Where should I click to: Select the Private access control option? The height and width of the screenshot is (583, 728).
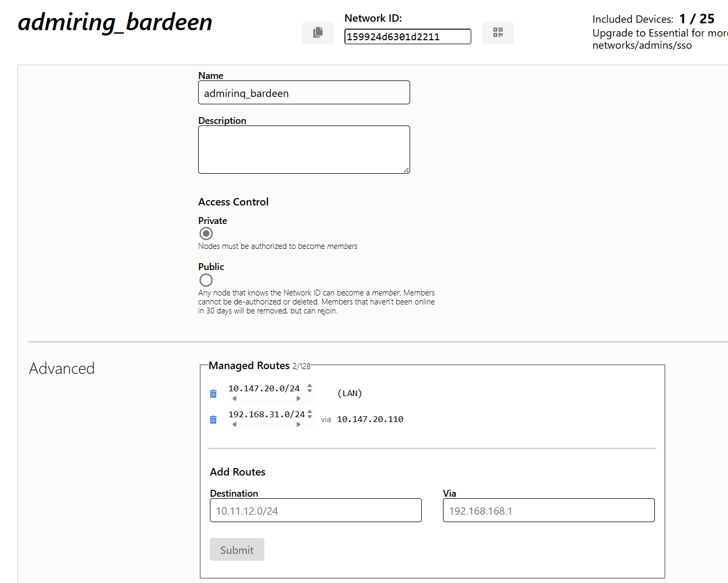[x=206, y=234]
